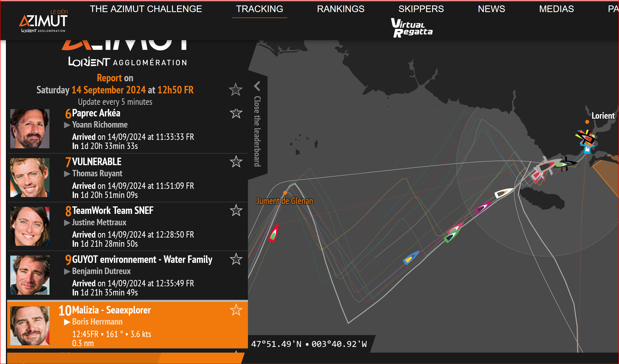Viewport: 619px width, 364px height.
Task: Open the Rankings menu
Action: (x=341, y=9)
